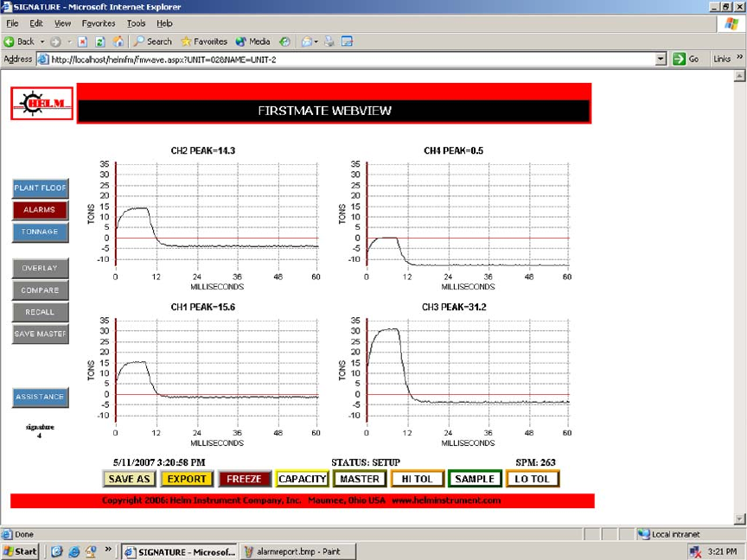Image resolution: width=747 pixels, height=560 pixels.
Task: Click the Internet Explorer Quick Launch icon
Action: 73,551
